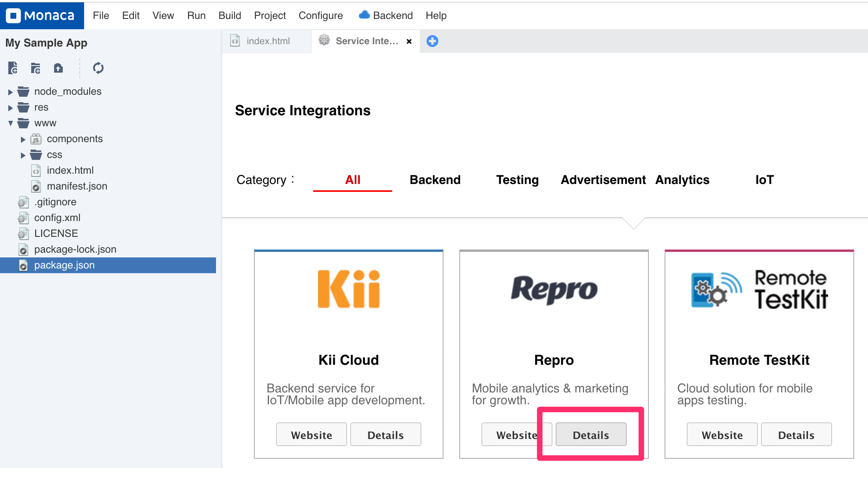Click the Backend cloud icon in menu bar
The height and width of the screenshot is (484, 868).
tap(364, 15)
